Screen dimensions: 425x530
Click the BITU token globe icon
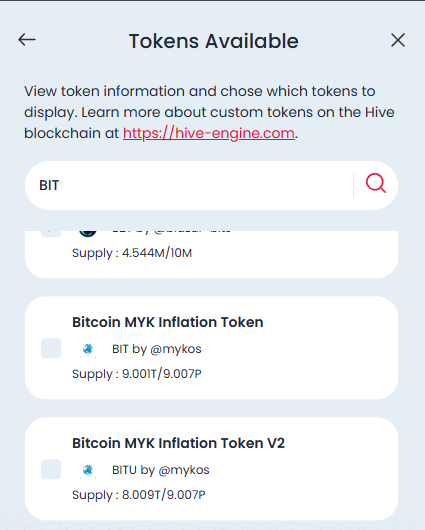[x=88, y=470]
